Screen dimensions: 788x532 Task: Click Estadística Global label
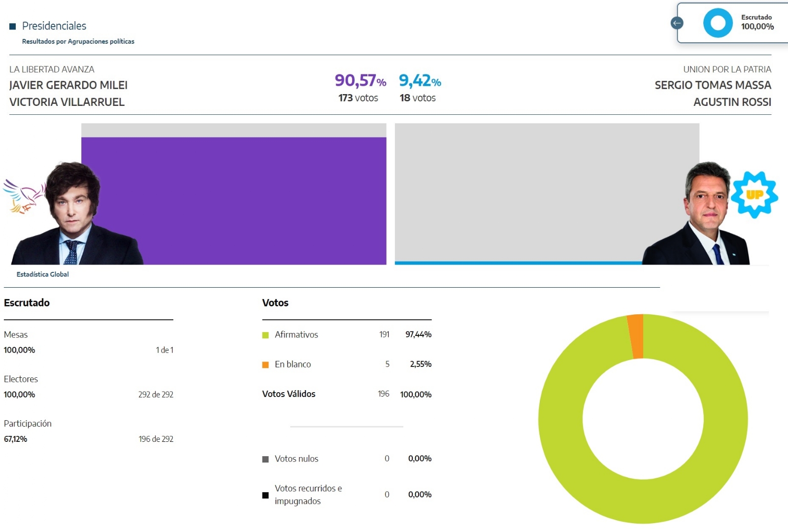click(x=42, y=274)
